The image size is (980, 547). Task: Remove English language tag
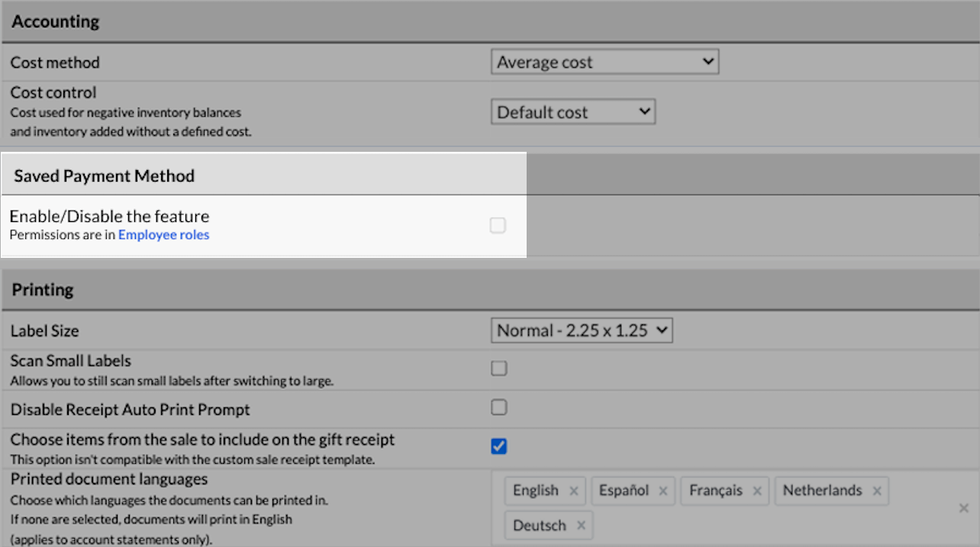point(573,491)
